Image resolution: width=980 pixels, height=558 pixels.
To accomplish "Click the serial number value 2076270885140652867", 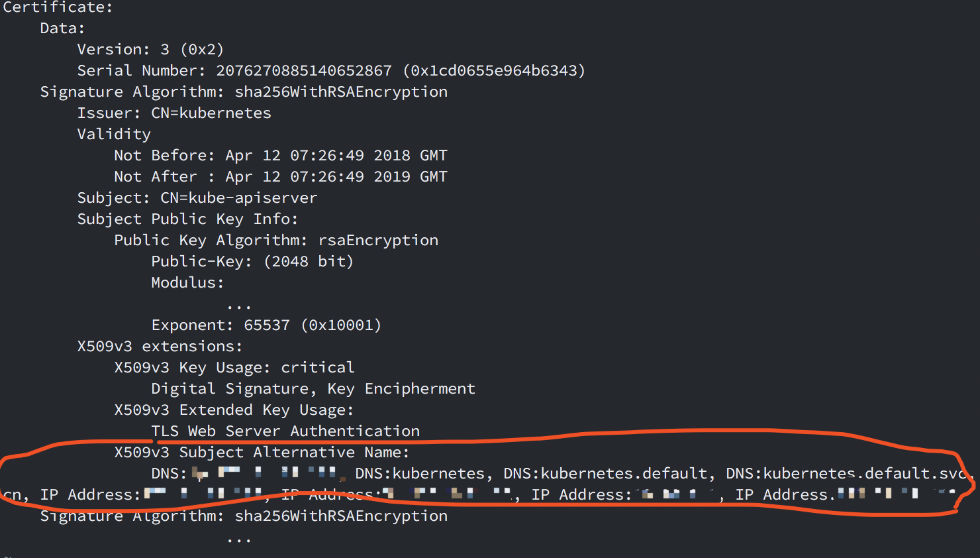I will point(304,71).
